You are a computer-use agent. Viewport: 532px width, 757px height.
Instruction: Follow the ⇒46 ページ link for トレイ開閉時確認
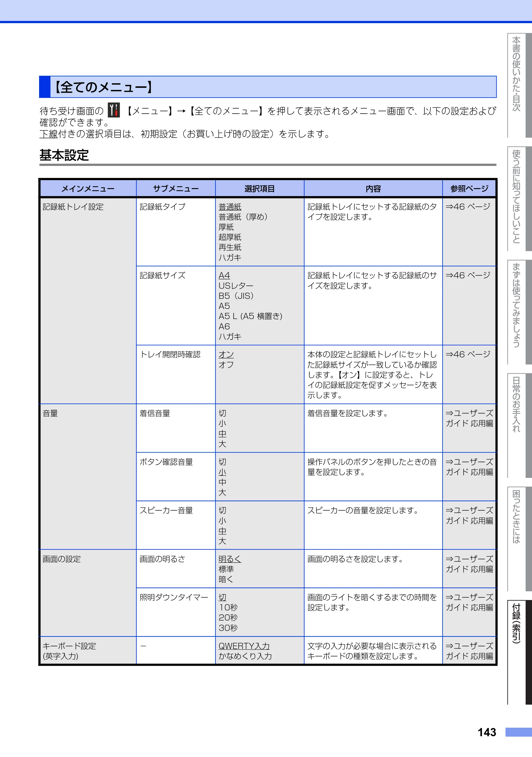[468, 354]
